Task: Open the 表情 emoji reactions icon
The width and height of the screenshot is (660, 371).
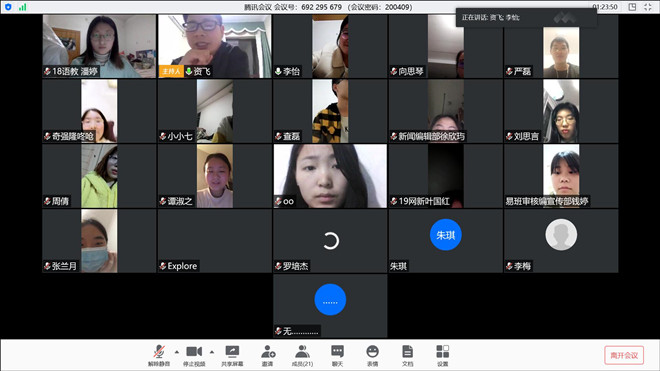Action: tap(373, 355)
